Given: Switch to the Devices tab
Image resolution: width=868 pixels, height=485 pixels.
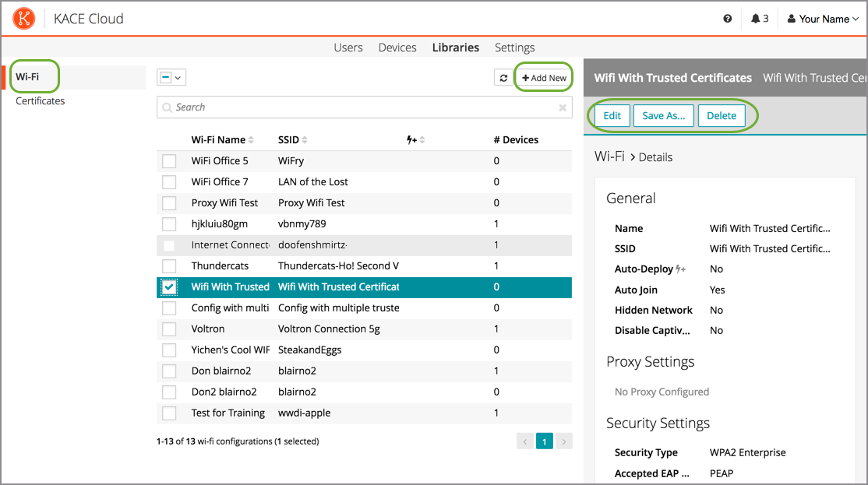Looking at the screenshot, I should pos(397,47).
